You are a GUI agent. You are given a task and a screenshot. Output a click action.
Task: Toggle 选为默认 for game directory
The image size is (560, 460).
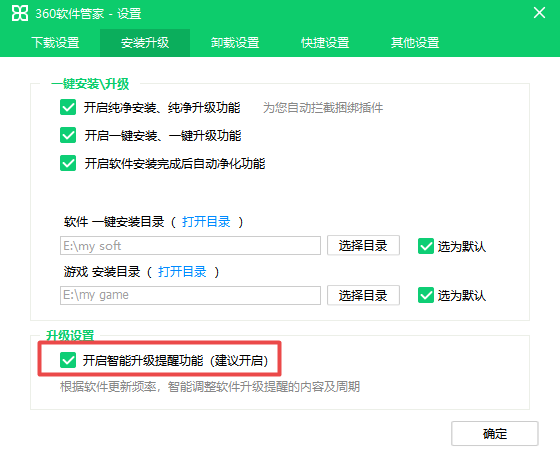(x=426, y=295)
